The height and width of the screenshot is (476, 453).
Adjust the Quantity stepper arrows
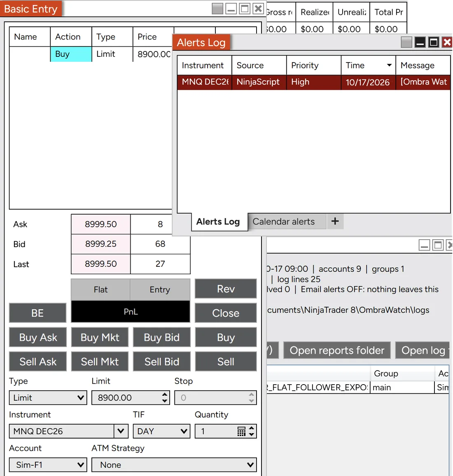point(251,431)
